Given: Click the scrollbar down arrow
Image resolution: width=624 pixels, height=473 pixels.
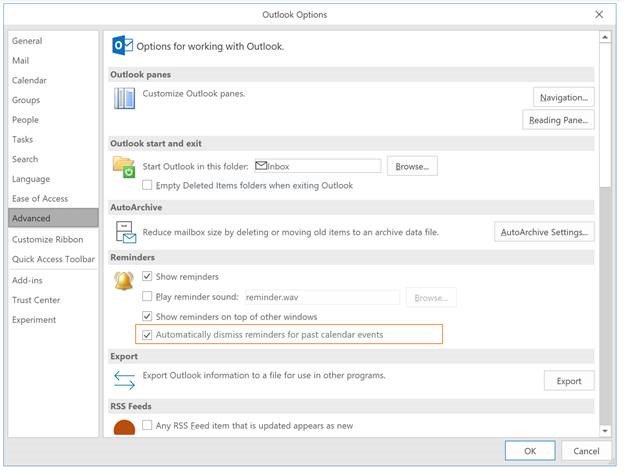Looking at the screenshot, I should [605, 430].
